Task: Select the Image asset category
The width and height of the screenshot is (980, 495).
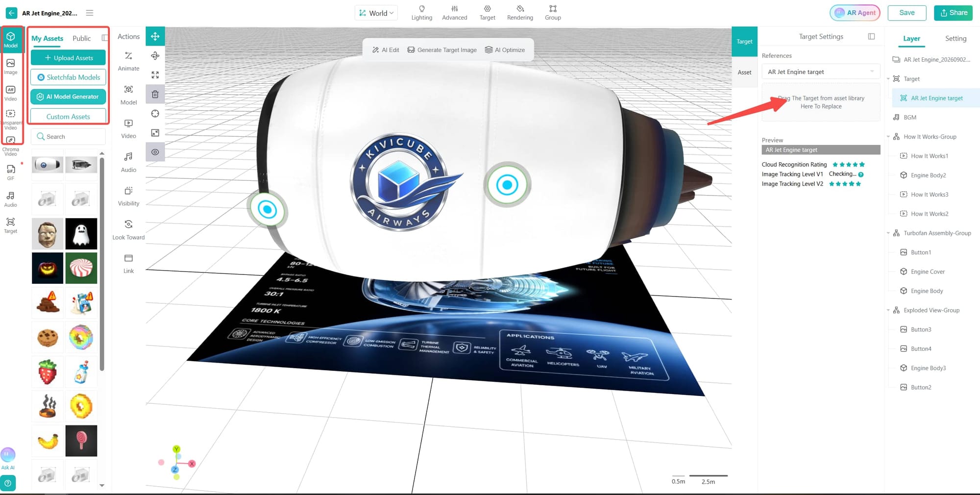Action: click(11, 67)
